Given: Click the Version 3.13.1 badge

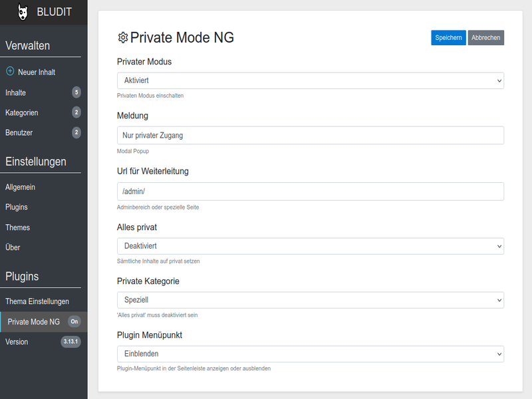Looking at the screenshot, I should [70, 342].
